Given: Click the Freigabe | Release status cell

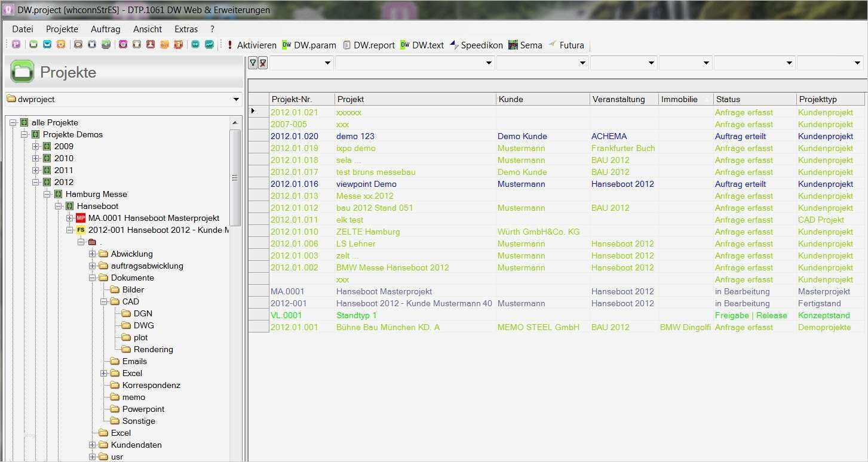Looking at the screenshot, I should 755,315.
